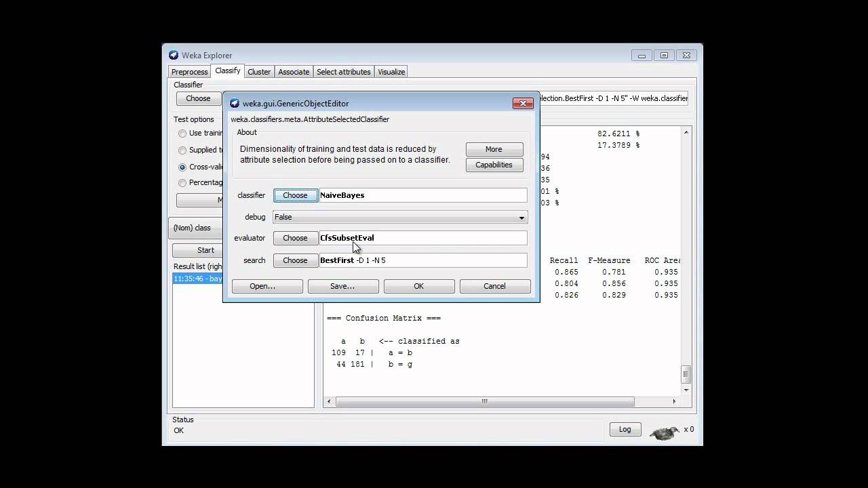Open the Visualize tab
Screen dimensions: 868x488
[x=391, y=72]
